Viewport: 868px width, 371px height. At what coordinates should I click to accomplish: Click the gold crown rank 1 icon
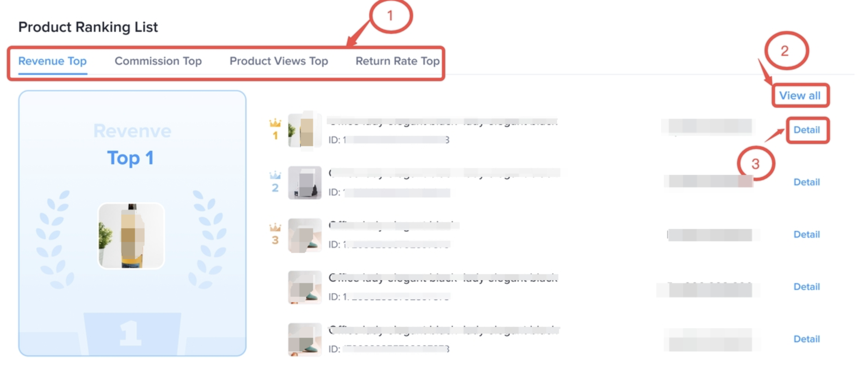pos(275,123)
